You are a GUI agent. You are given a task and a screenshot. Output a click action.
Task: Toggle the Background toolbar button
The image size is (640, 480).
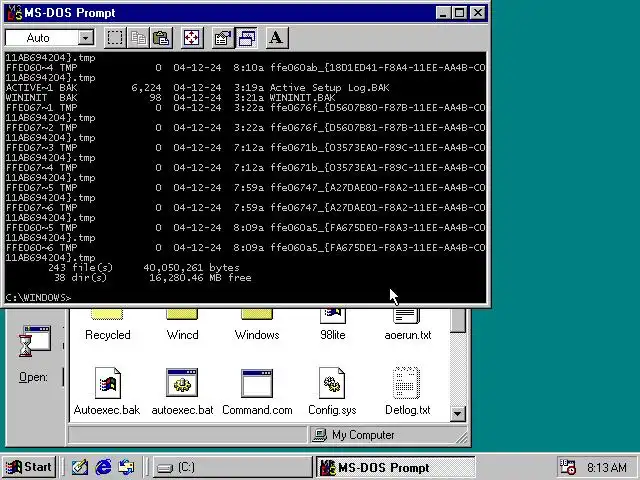coord(247,38)
